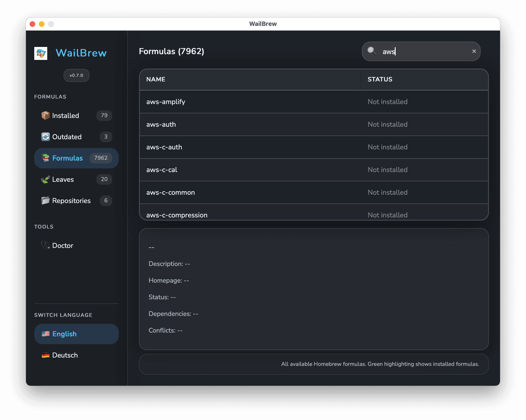Select the aws-amplify formula row

click(314, 102)
